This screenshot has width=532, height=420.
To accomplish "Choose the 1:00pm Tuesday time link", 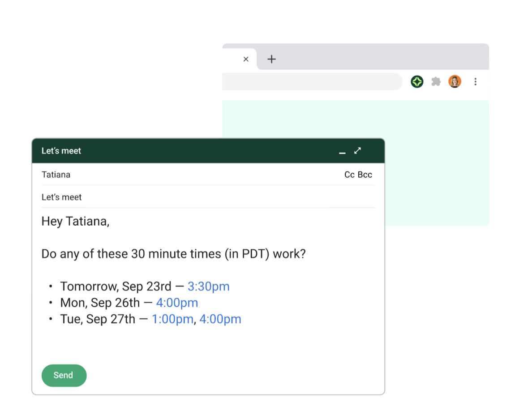I will pos(172,319).
